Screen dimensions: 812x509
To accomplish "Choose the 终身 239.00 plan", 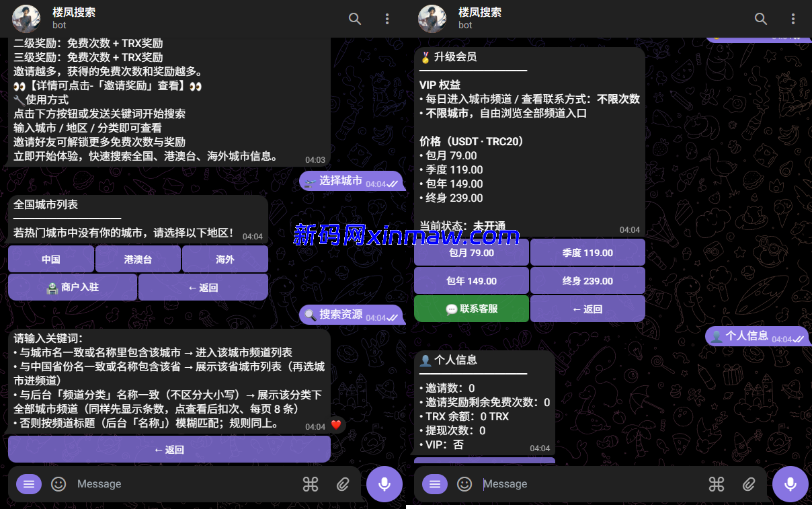I will (x=587, y=280).
